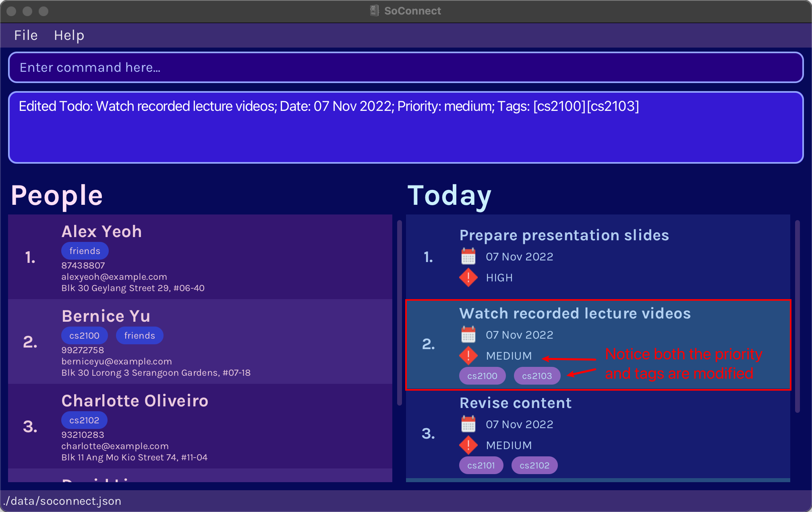Click the ./data/soconnect.json status bar path
The image size is (812, 512).
62,501
